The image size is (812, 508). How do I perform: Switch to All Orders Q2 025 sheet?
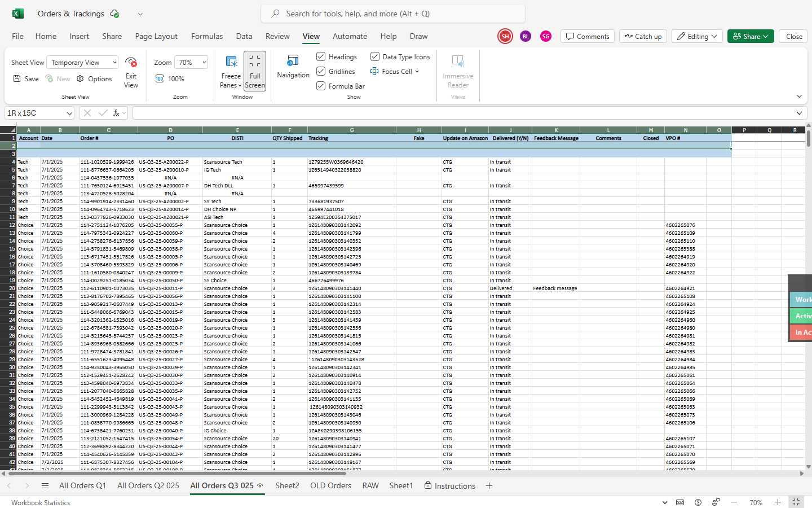point(148,485)
